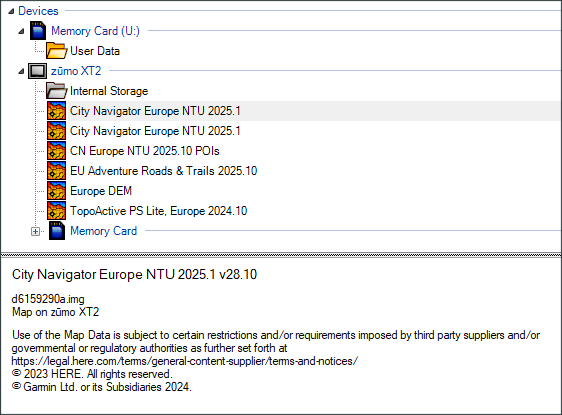The height and width of the screenshot is (415, 562).
Task: Click the Europe DEM map icon
Action: coord(56,191)
